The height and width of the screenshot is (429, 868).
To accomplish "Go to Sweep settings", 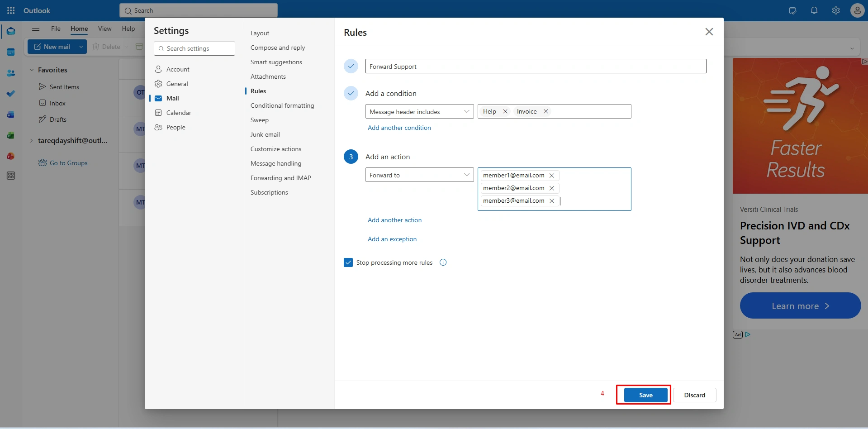I will 260,120.
